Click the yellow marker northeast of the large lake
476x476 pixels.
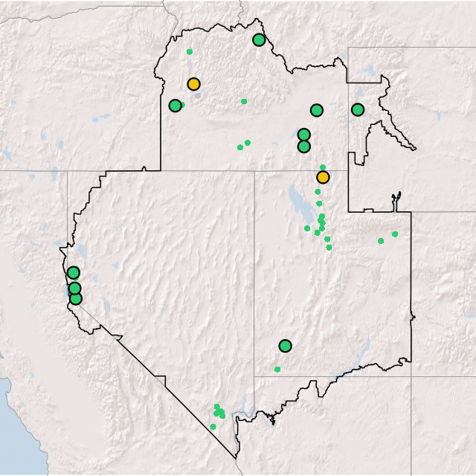pos(323,177)
